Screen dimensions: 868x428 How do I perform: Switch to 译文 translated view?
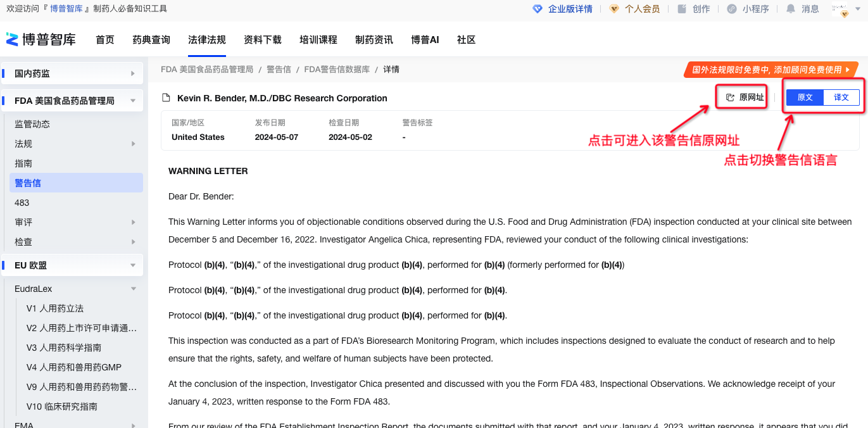[841, 98]
